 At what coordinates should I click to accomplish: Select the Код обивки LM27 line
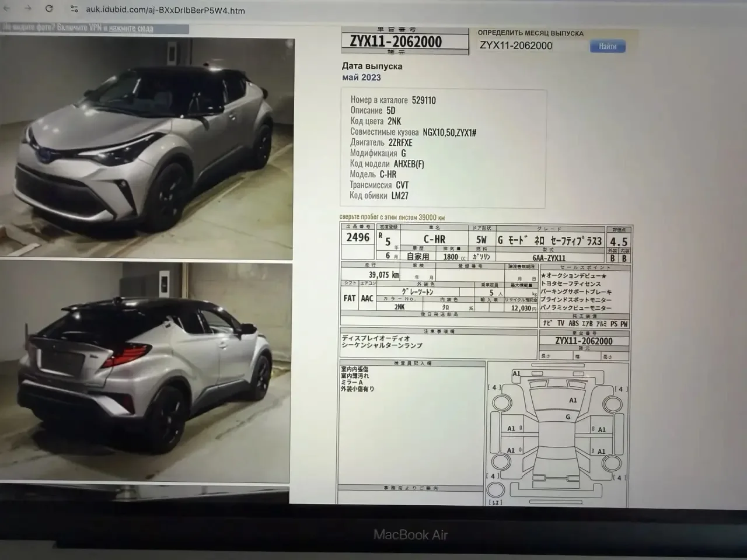tap(379, 196)
